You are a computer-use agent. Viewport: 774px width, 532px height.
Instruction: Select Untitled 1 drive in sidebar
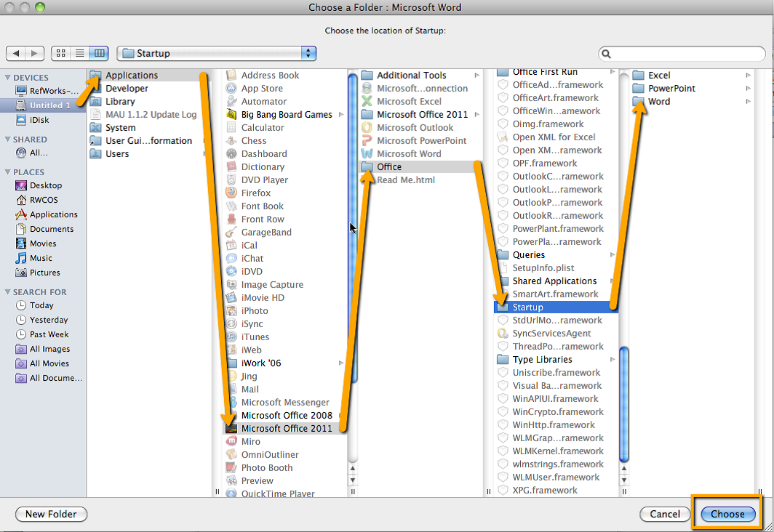point(44,105)
